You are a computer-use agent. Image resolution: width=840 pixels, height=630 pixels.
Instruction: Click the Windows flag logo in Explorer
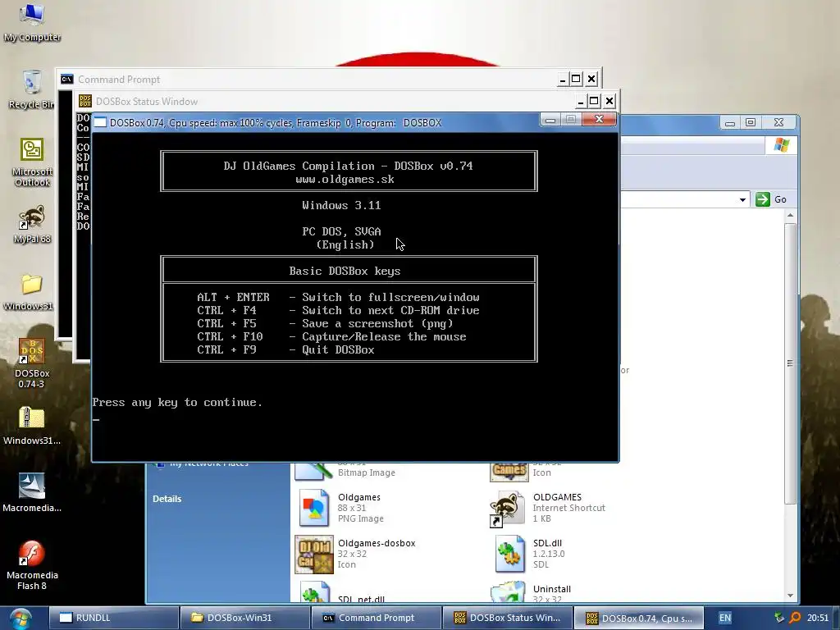[781, 145]
